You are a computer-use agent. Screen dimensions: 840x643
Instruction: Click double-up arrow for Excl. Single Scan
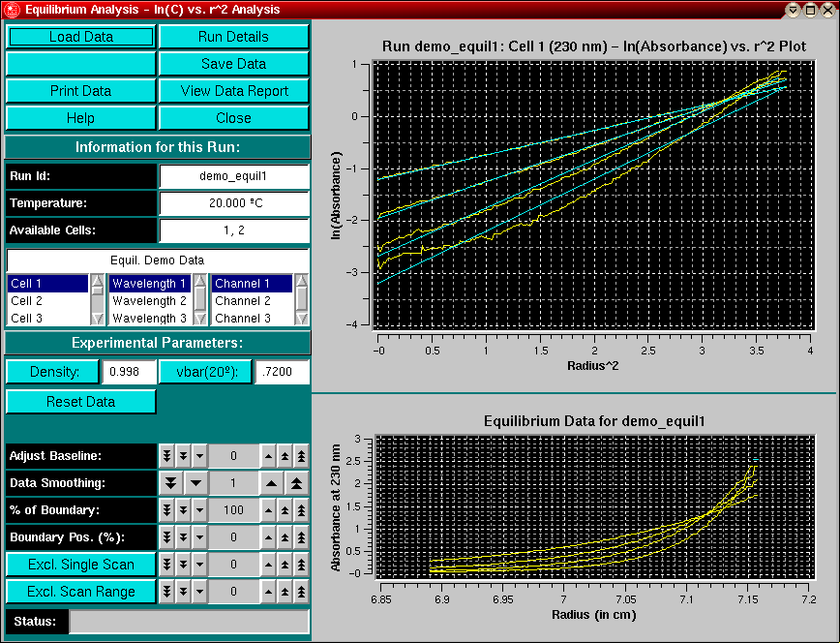click(x=285, y=564)
